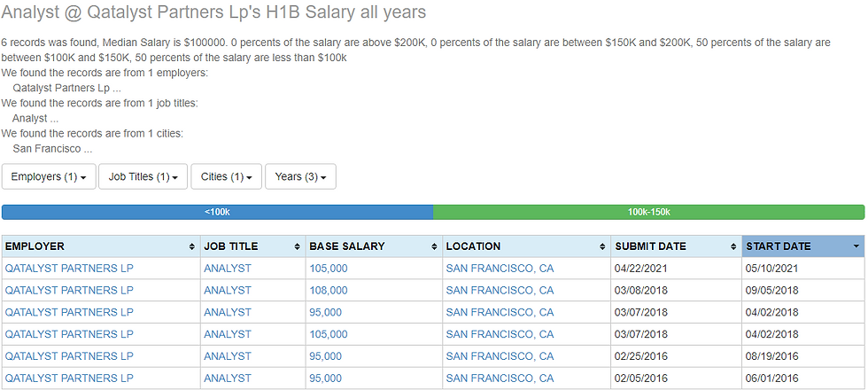Click the 04/22/2021 submit date cell
868x390 pixels.
(x=677, y=269)
